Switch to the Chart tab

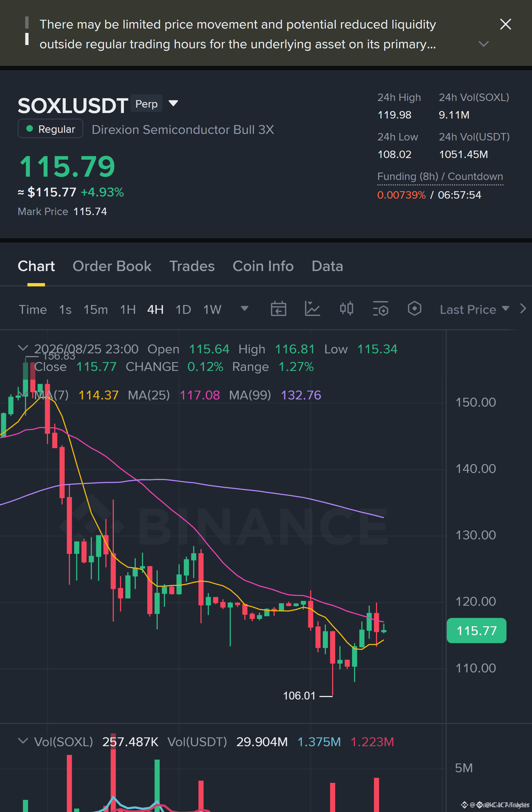click(x=36, y=266)
